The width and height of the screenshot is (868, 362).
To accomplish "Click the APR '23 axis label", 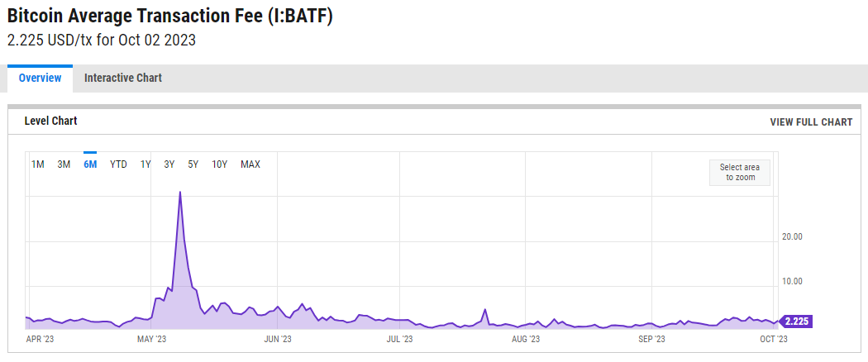I will 41,339.
